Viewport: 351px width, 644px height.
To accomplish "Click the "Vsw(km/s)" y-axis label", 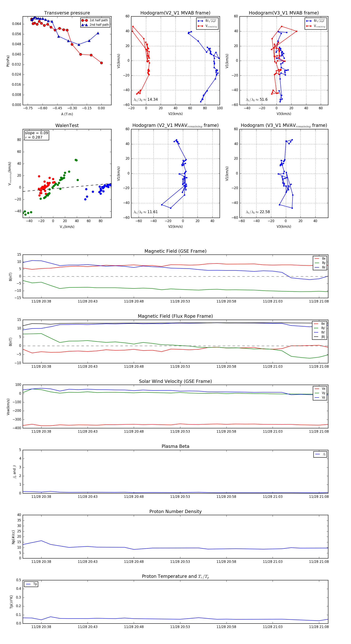I will 8,407.
